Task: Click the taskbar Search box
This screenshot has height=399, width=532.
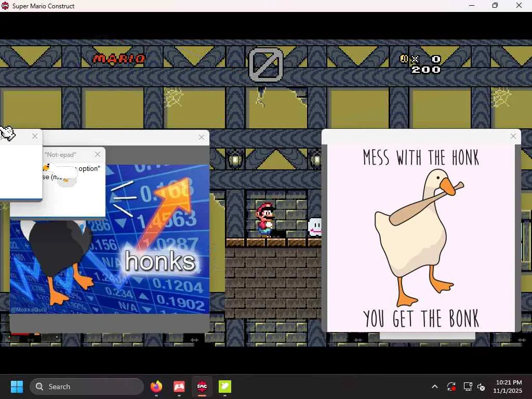Action: [87, 387]
